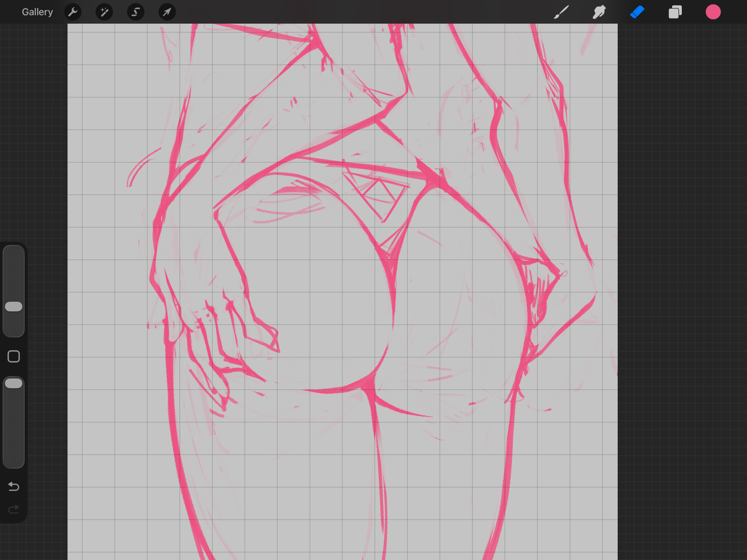Open the pink color picker swatch

coord(713,12)
